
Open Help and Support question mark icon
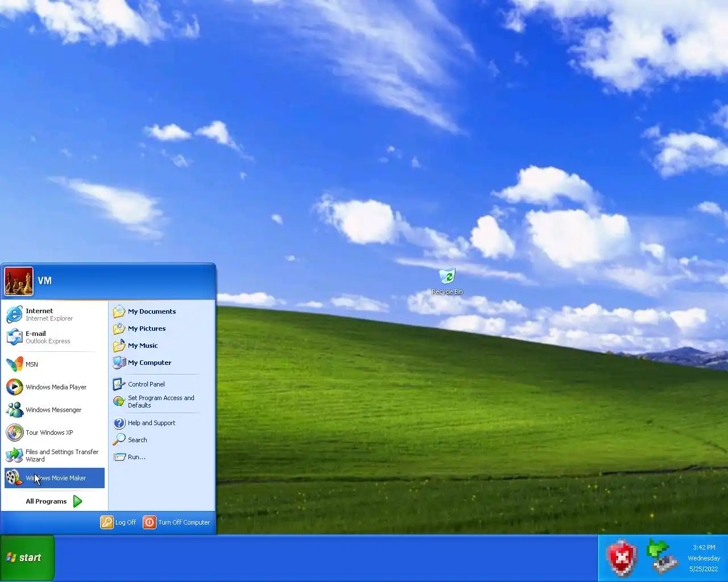(119, 423)
